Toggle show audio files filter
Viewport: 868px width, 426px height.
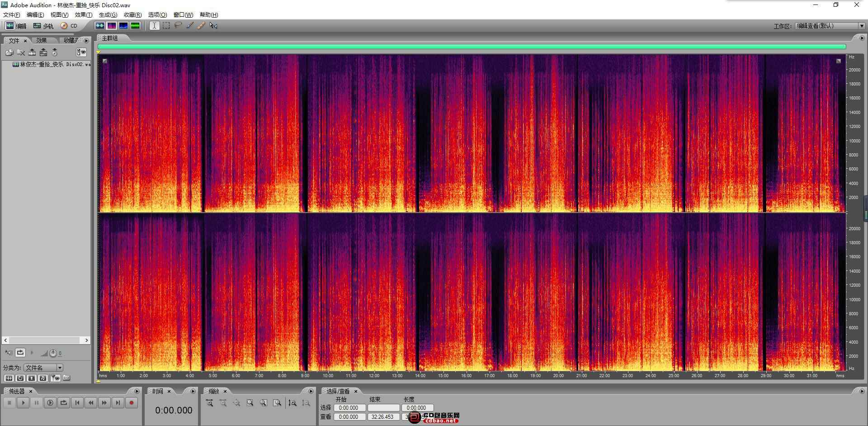[9, 378]
